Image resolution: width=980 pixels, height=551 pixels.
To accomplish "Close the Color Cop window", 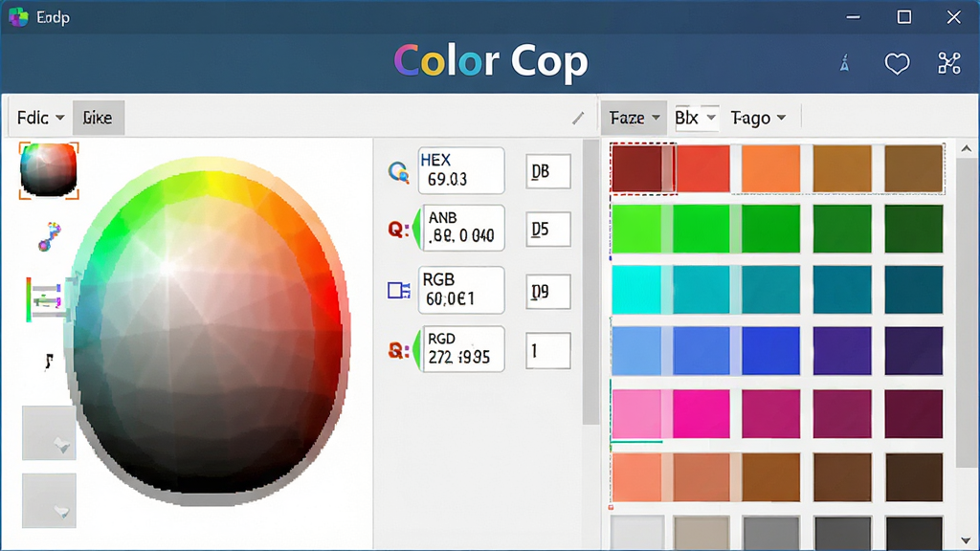I will click(x=954, y=17).
